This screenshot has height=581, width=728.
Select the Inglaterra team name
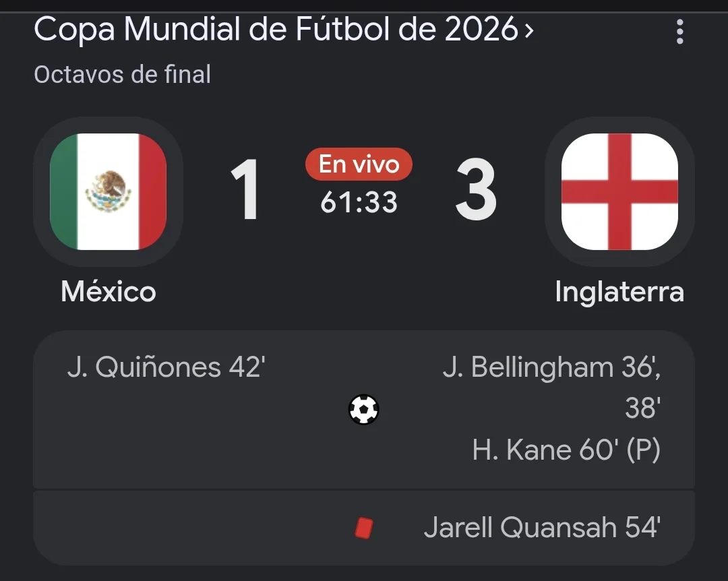click(x=619, y=293)
